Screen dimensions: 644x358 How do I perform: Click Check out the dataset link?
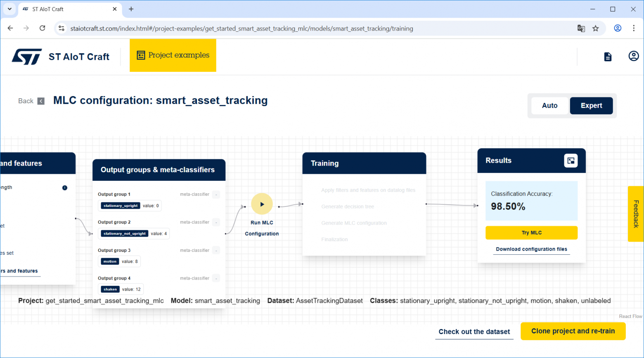[x=474, y=332]
